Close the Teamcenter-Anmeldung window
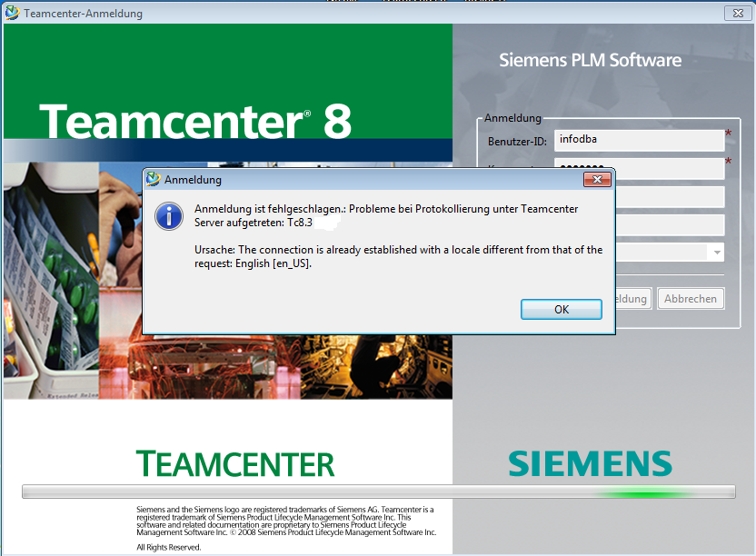The width and height of the screenshot is (756, 556). pyautogui.click(x=738, y=13)
